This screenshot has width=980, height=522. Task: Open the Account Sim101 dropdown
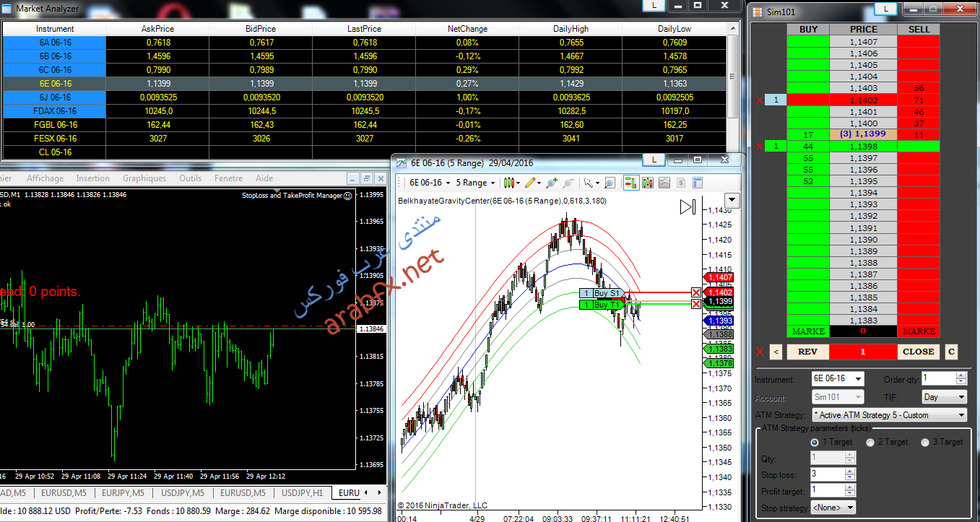[x=837, y=397]
